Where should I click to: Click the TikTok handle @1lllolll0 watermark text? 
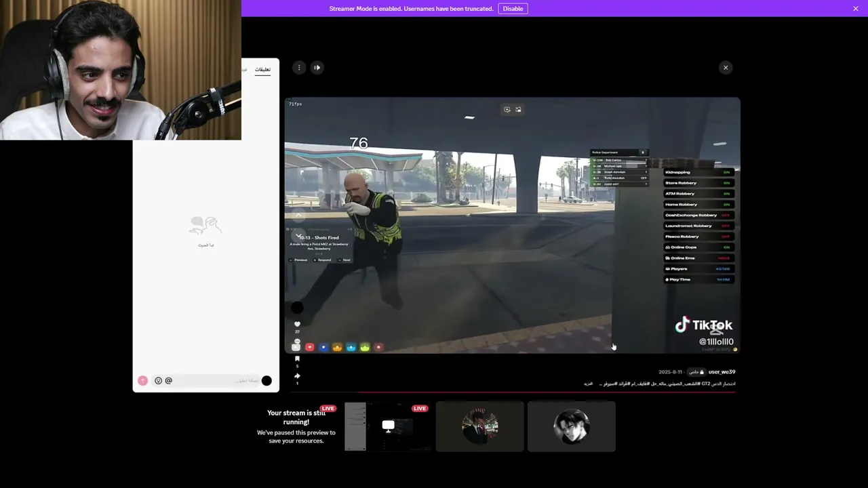tap(716, 342)
